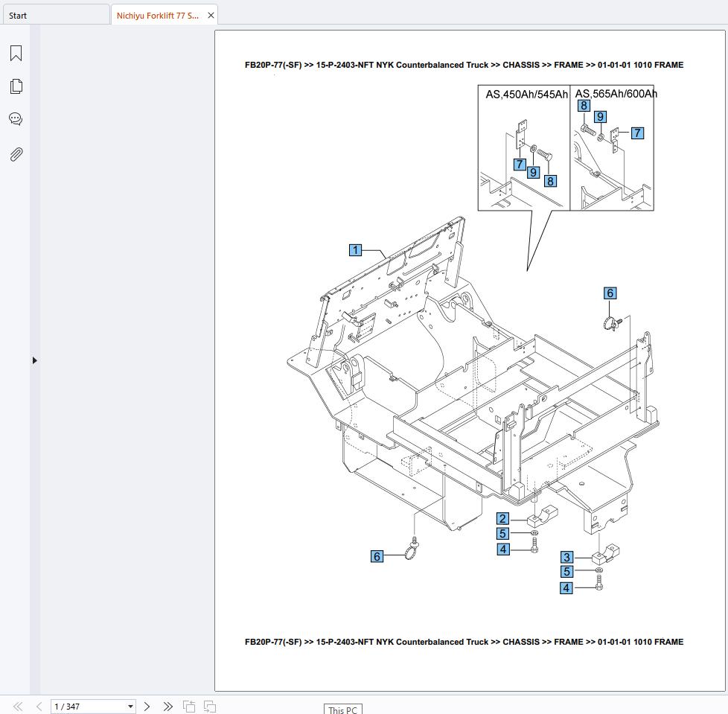Click part callout 1 on frame diagram

point(355,250)
